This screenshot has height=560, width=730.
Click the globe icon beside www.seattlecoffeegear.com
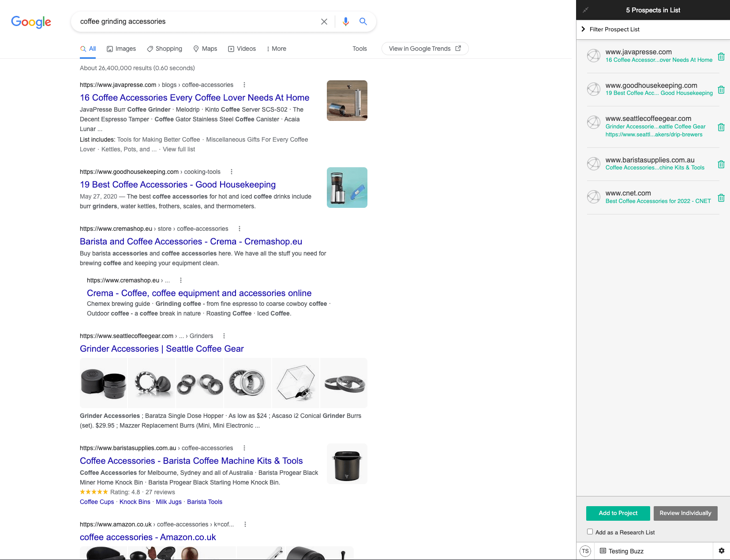point(594,122)
